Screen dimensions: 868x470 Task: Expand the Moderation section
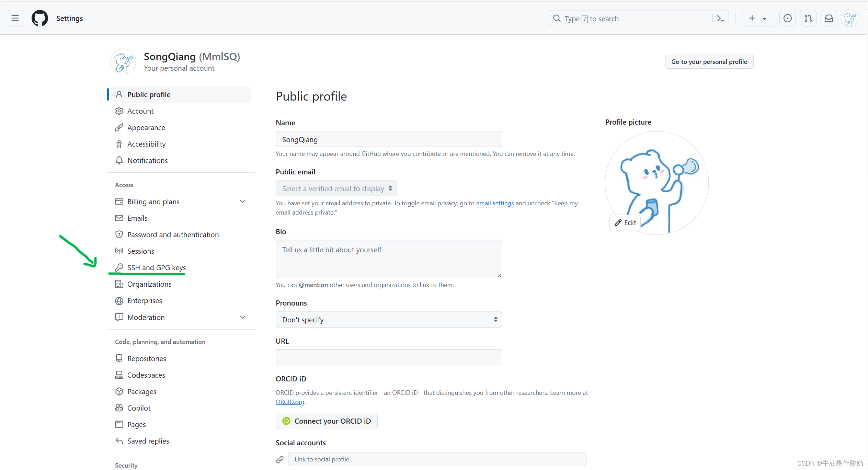[x=242, y=317]
